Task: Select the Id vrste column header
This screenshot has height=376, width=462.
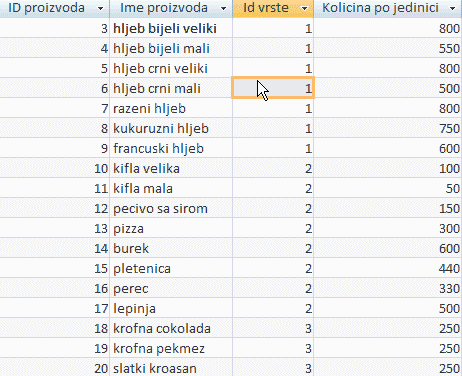Action: [273, 8]
